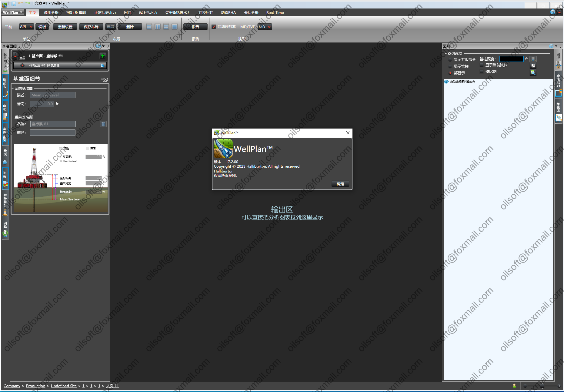This screenshot has width=564, height=392.
Task: Click 重新设置 layout button
Action: click(x=65, y=27)
